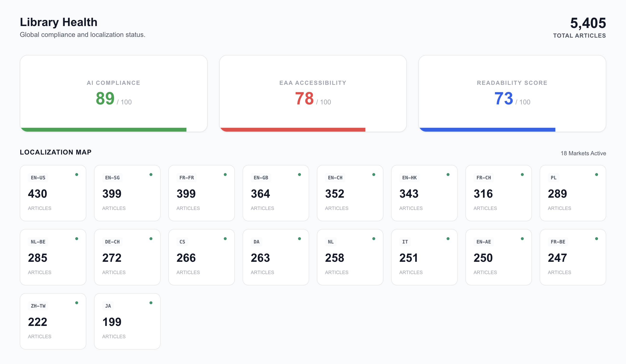Click the status dot on FR-FR card
Image resolution: width=626 pixels, height=364 pixels.
(x=225, y=175)
